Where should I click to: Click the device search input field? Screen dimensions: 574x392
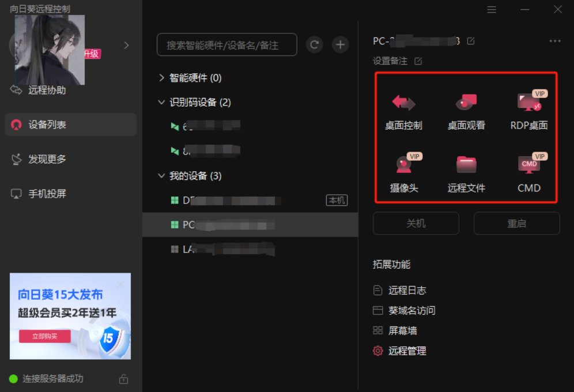tap(226, 45)
